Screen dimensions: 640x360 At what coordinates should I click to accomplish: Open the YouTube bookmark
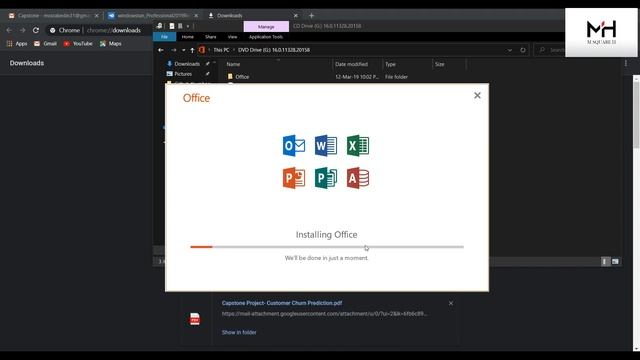click(x=78, y=43)
